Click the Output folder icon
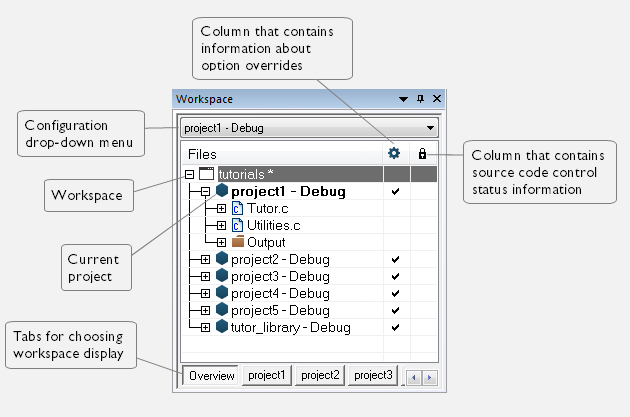 coord(238,242)
